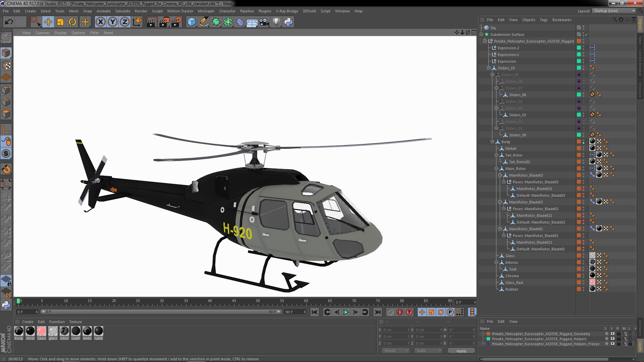Screen dimensions: 644x362
Task: Activate the Scale tool
Action: tap(60, 22)
